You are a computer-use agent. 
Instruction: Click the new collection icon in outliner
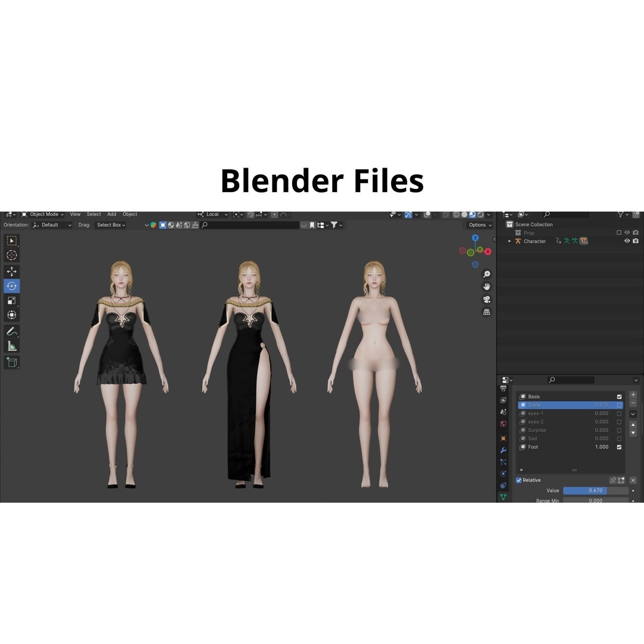click(636, 215)
